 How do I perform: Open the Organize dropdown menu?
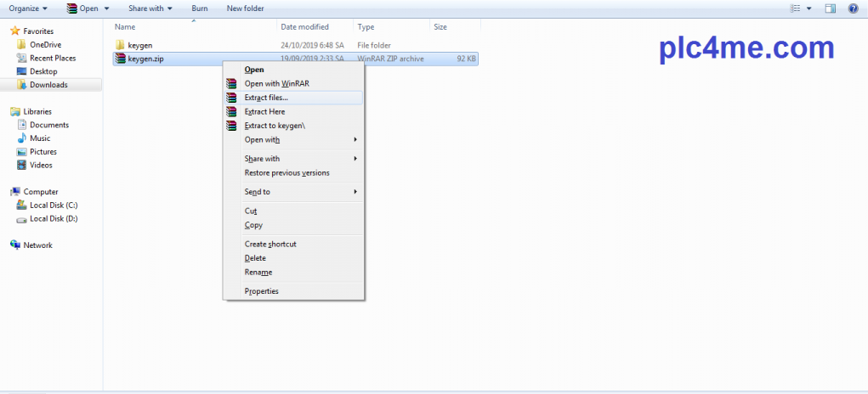click(x=28, y=8)
